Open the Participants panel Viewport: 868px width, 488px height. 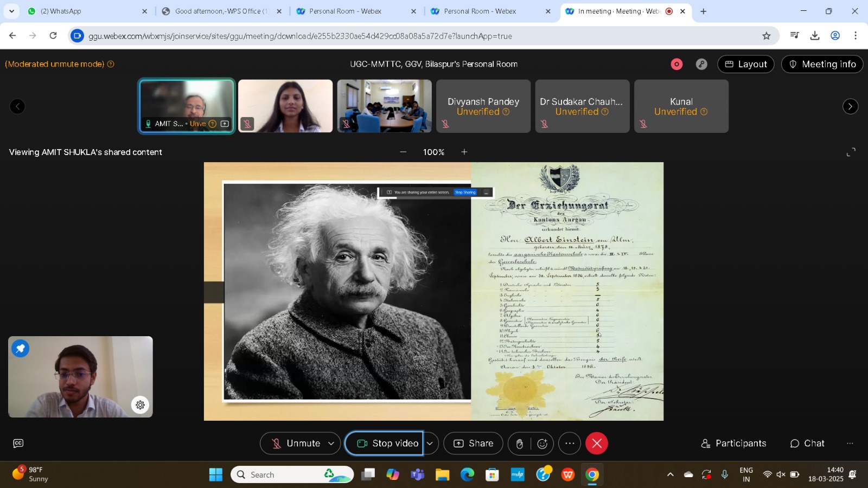733,444
